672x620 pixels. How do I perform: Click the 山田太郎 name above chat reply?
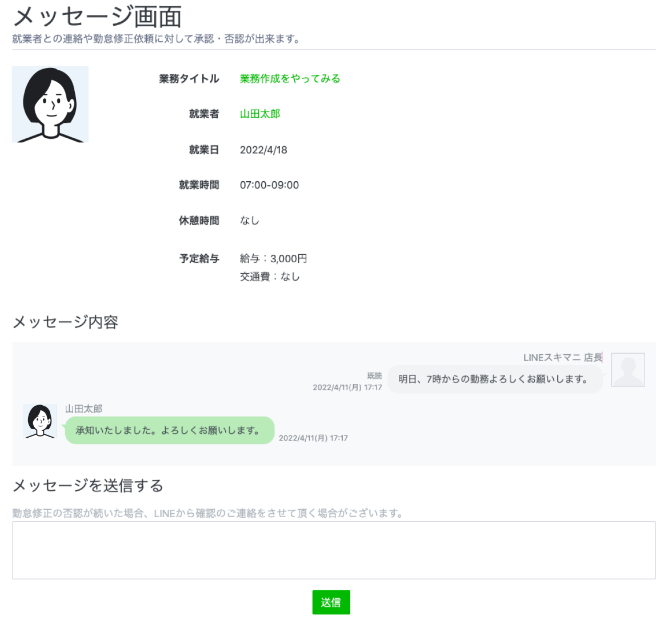tap(83, 409)
